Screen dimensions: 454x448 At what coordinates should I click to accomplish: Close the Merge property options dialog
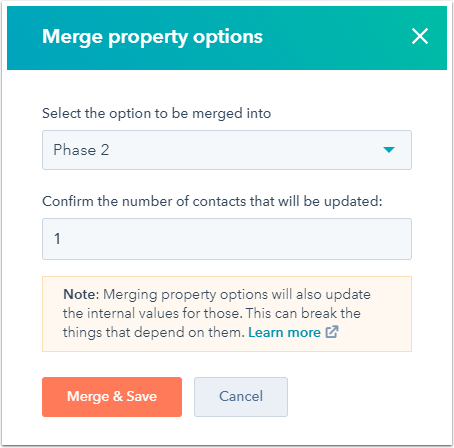click(420, 36)
